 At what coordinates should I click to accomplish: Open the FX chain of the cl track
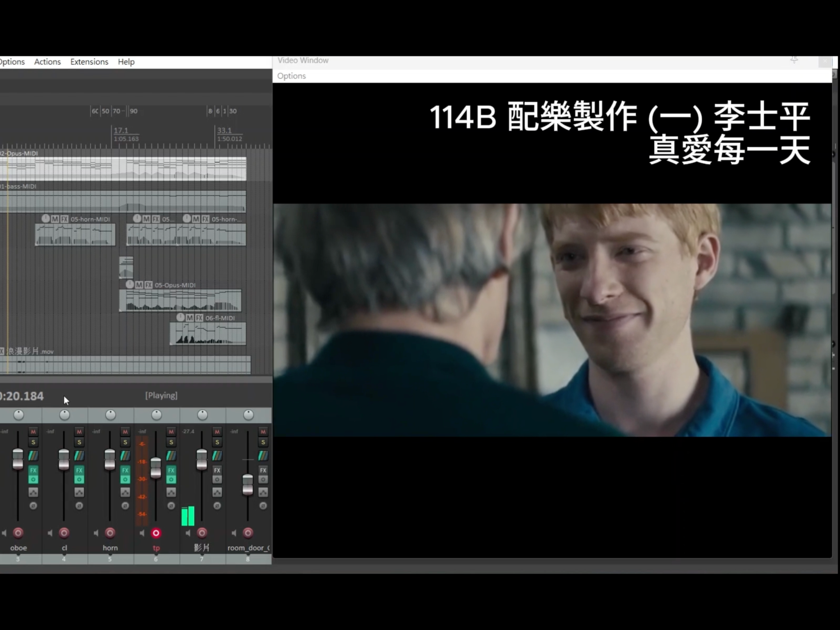[79, 470]
